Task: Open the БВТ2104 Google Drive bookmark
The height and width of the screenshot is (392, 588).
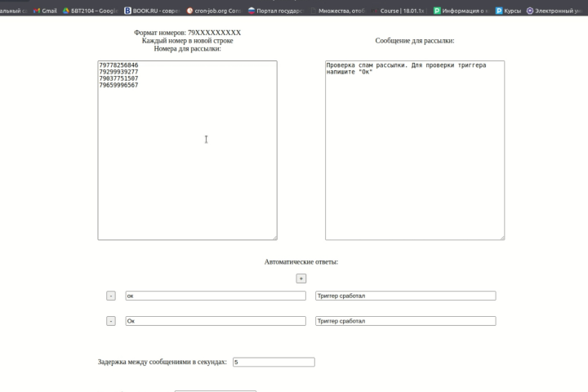Action: (x=91, y=11)
